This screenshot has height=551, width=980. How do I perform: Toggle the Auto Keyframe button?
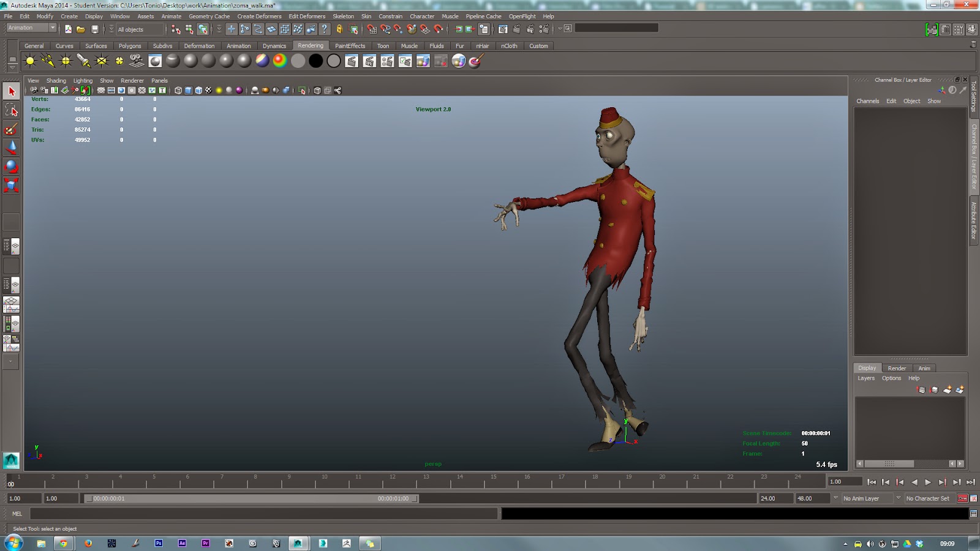click(962, 498)
